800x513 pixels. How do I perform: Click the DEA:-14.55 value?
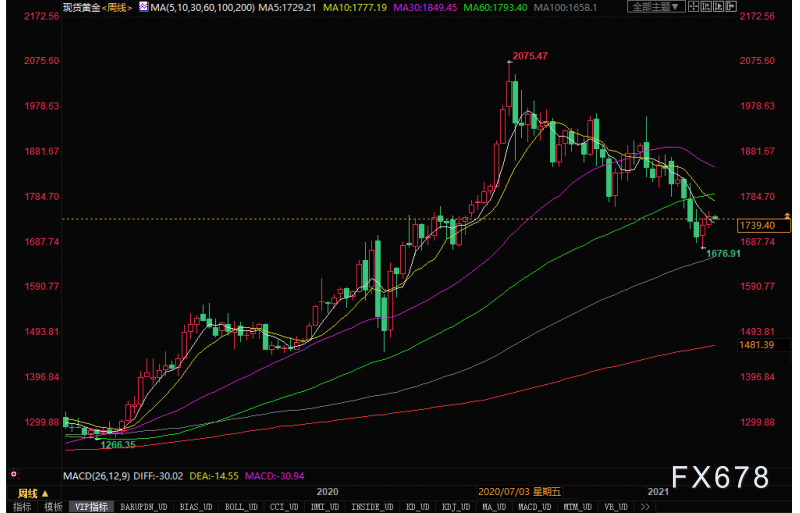point(214,476)
